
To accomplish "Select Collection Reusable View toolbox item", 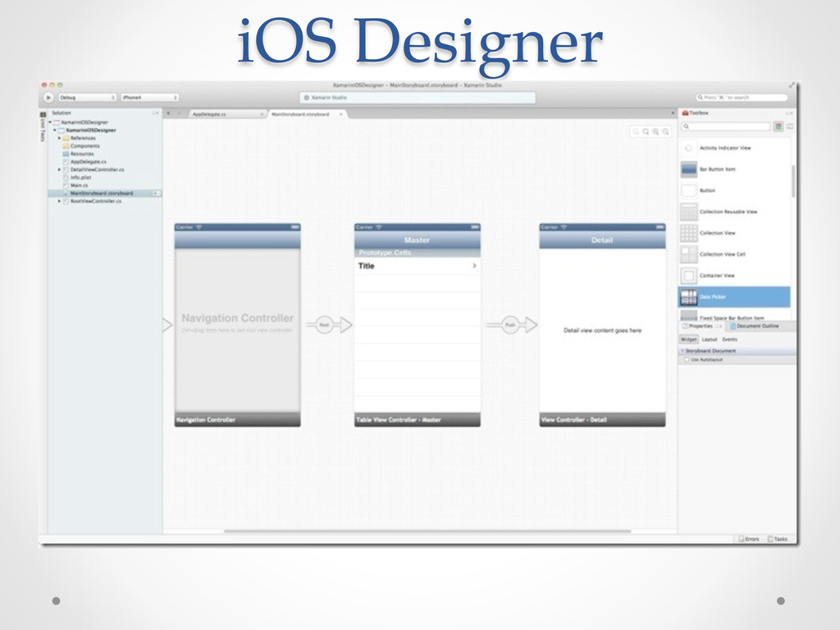I will [x=735, y=212].
